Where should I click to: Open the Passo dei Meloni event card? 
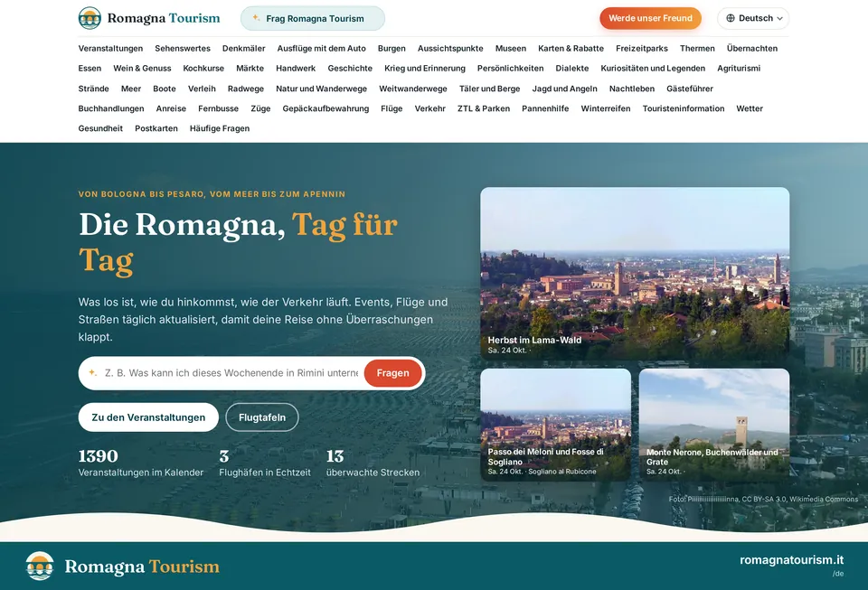(x=556, y=425)
